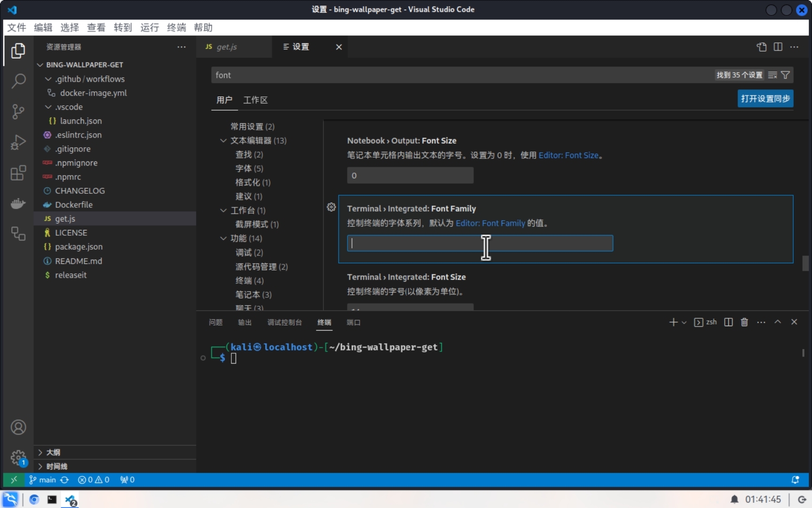Create a new terminal with plus icon
The width and height of the screenshot is (812, 508).
pyautogui.click(x=673, y=322)
